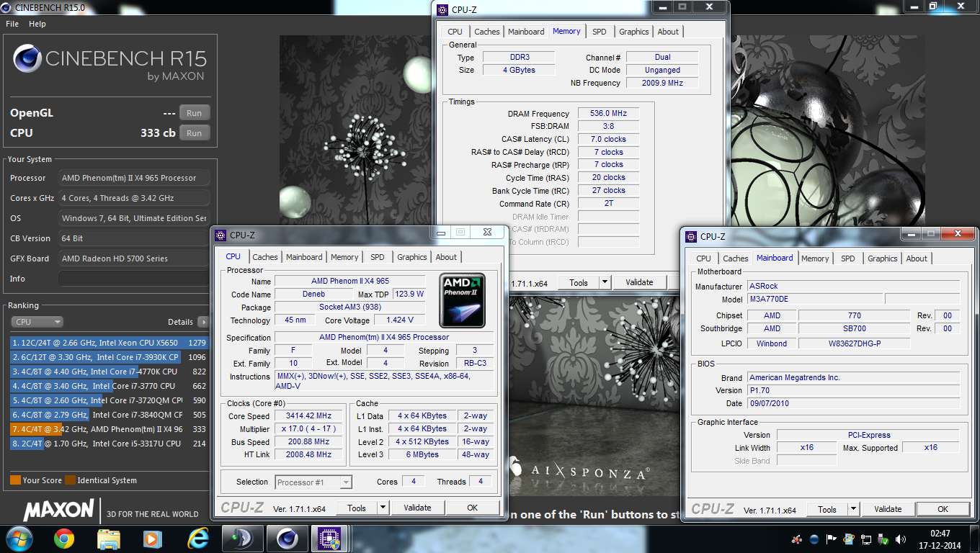The width and height of the screenshot is (980, 553).
Task: Select Memory tab in CPU-Z Mainboard window
Action: [x=815, y=258]
